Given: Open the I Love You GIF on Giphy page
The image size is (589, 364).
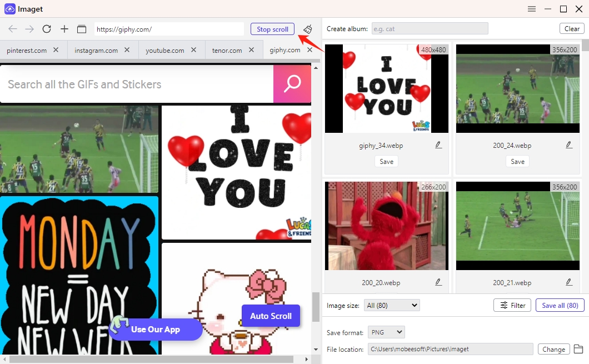Looking at the screenshot, I should (236, 172).
